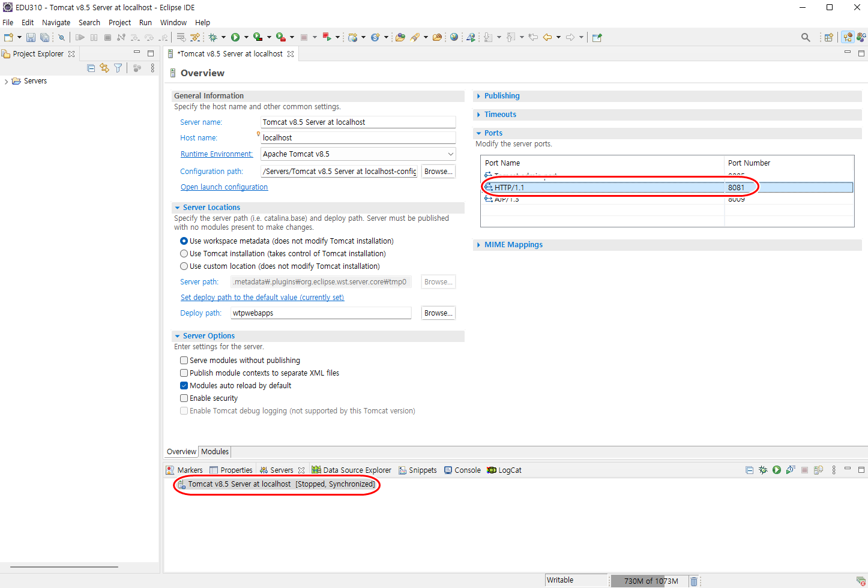The height and width of the screenshot is (588, 868).
Task: Open the File menu
Action: coord(8,22)
